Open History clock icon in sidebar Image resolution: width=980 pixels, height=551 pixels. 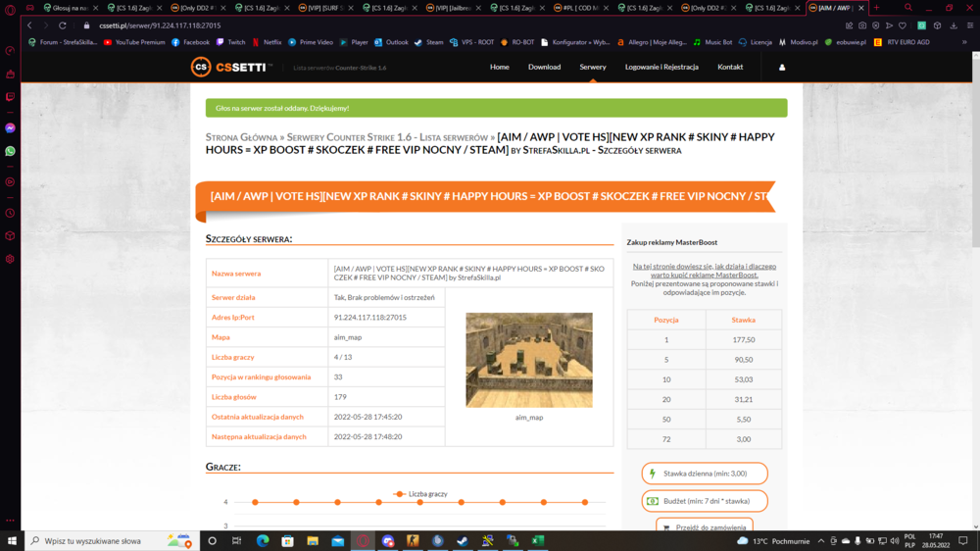(10, 214)
